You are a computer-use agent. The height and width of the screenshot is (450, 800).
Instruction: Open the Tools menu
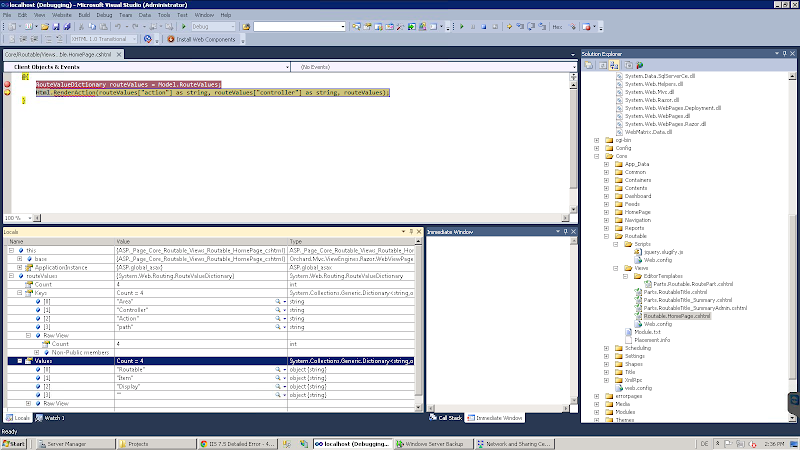point(164,15)
